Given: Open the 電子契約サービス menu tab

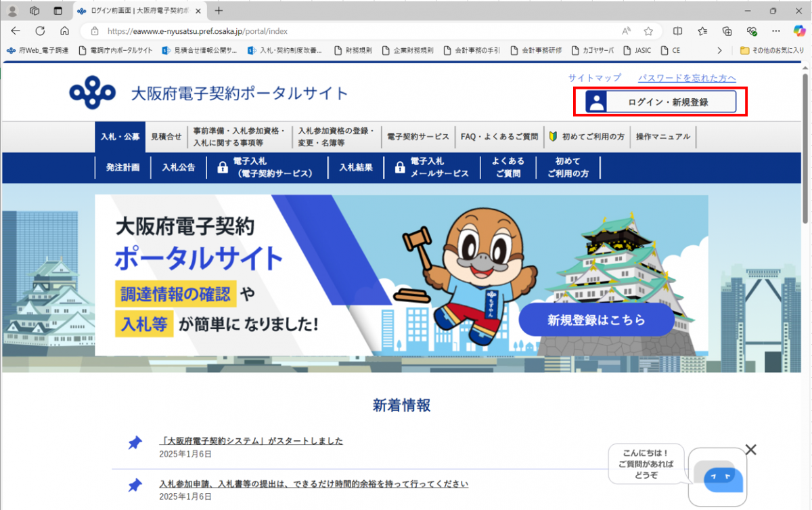Looking at the screenshot, I should click(418, 137).
